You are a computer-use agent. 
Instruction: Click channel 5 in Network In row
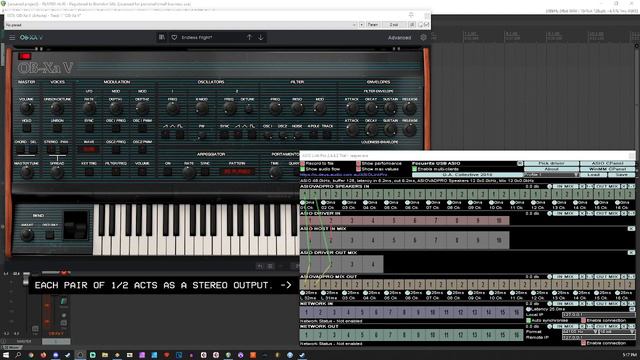362,313
